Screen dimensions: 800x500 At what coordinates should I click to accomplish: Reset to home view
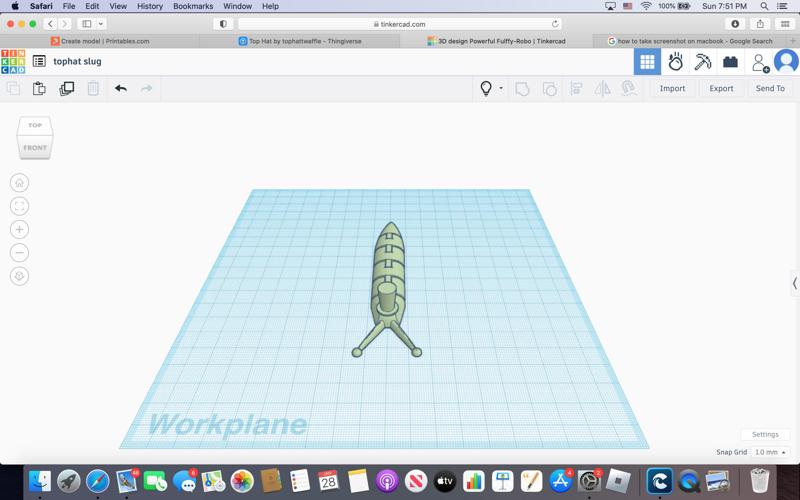pos(19,183)
